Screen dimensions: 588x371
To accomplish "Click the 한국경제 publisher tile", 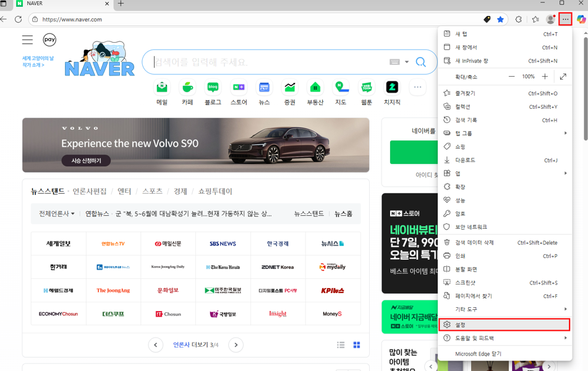I will (x=278, y=244).
